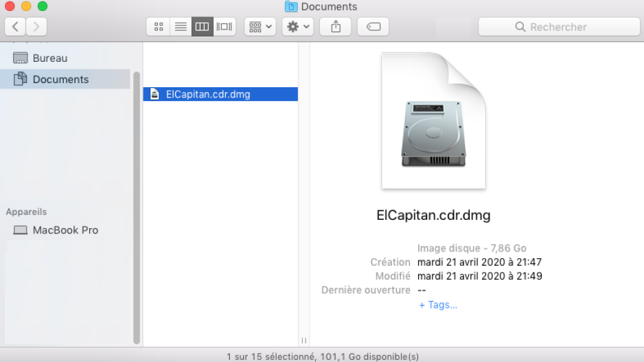Click the ElCapitan.cdr.dmg preview title
This screenshot has width=644, height=362.
433,215
